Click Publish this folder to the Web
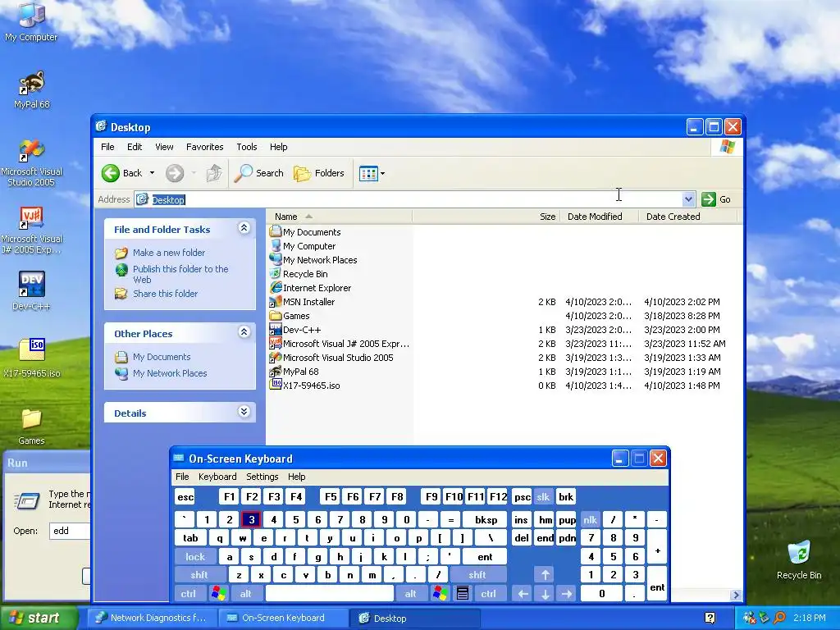The image size is (840, 630). click(180, 274)
